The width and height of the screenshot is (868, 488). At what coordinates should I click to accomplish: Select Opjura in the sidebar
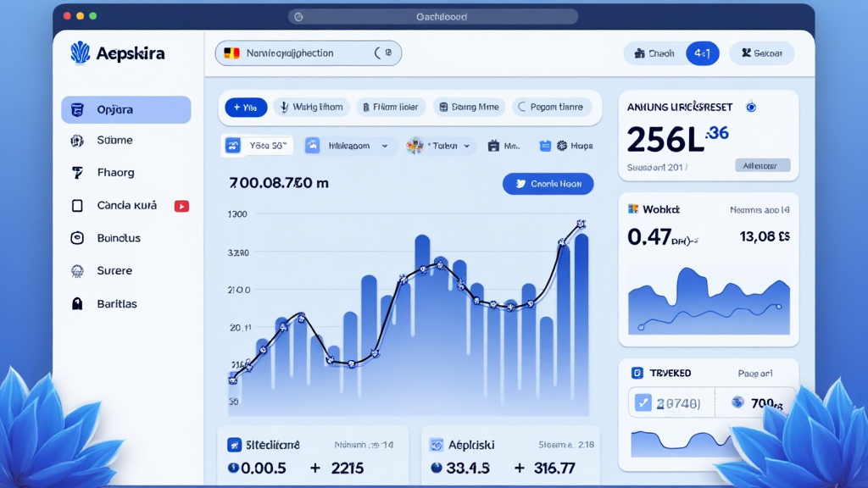tap(125, 110)
